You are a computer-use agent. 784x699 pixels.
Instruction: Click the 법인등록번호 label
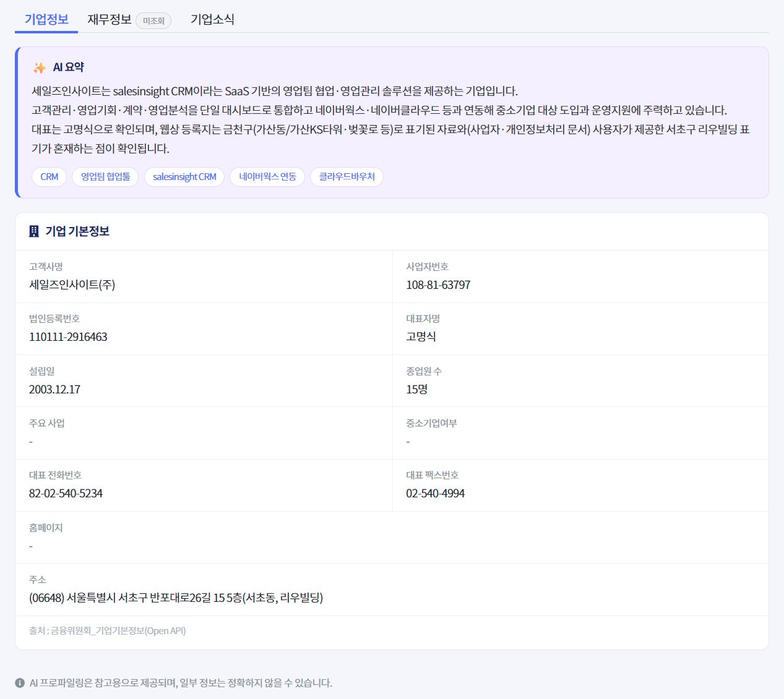(x=54, y=319)
